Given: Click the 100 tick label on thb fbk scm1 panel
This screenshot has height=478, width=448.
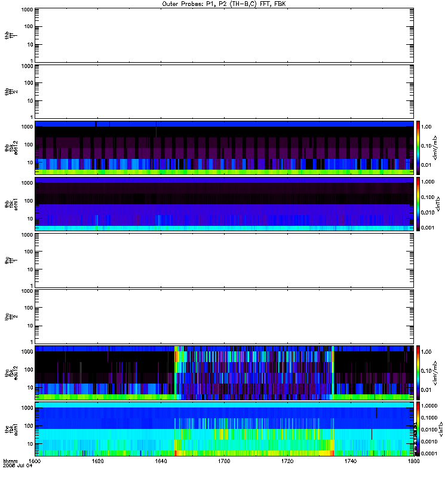Looking at the screenshot, I should coord(29,201).
